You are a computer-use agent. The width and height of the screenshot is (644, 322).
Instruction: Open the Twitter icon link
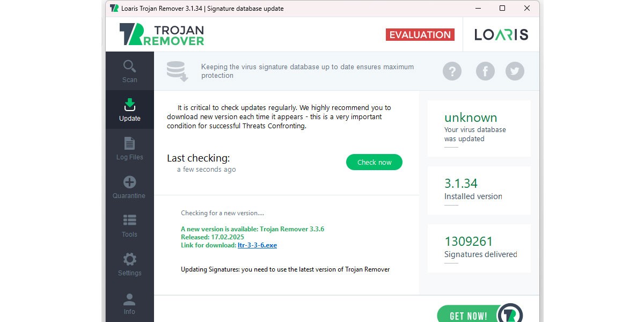click(515, 71)
